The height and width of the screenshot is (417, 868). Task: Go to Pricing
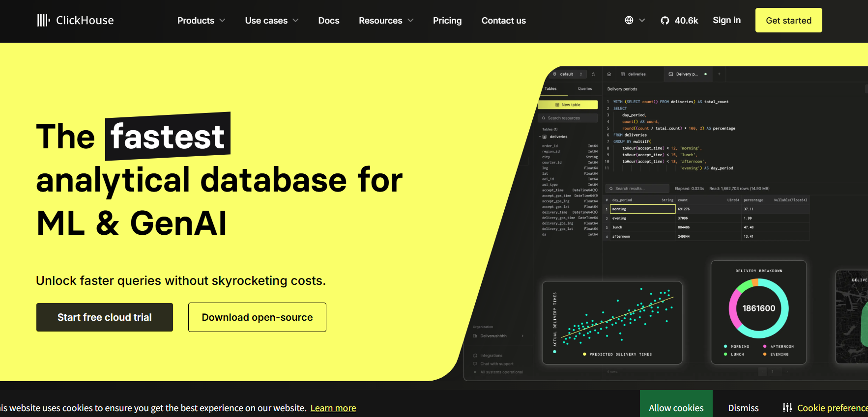447,21
